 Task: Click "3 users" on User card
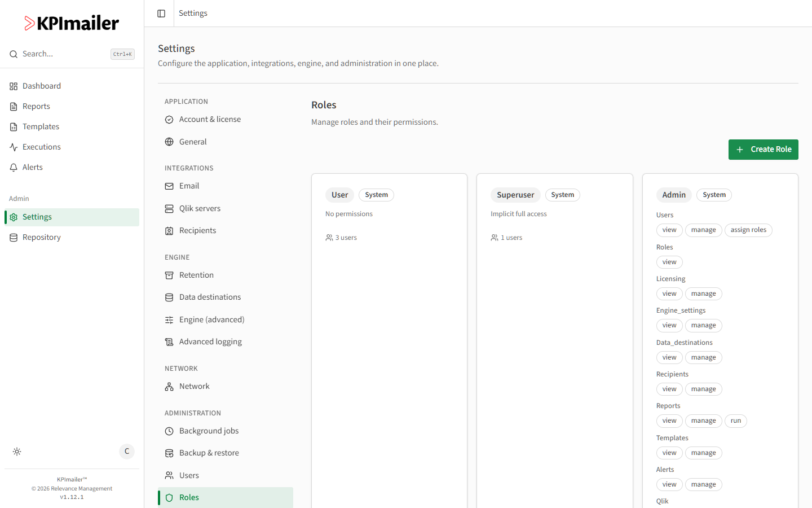pyautogui.click(x=341, y=238)
